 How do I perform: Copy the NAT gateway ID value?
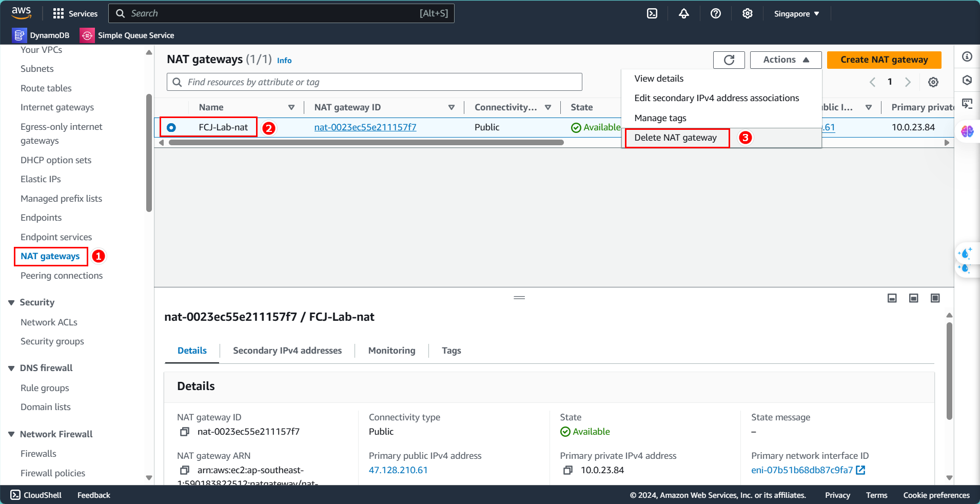point(185,432)
